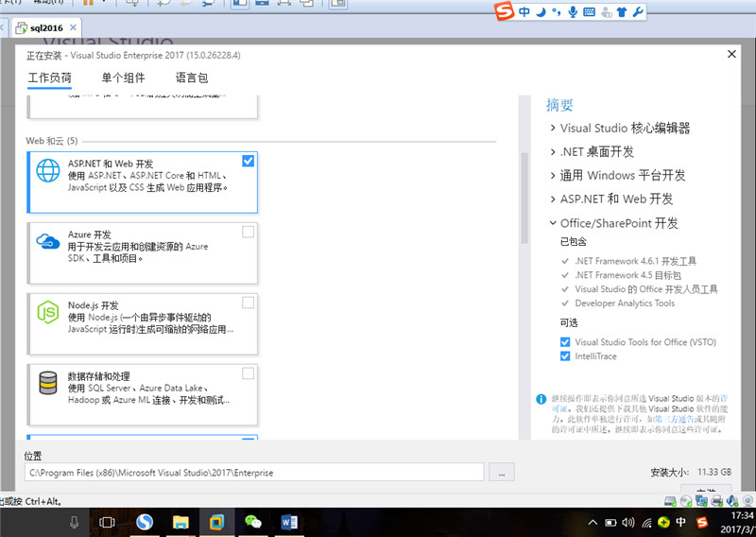
Task: Uncheck the ASP.NET 和 Web 开发 workload checkbox
Action: click(248, 161)
